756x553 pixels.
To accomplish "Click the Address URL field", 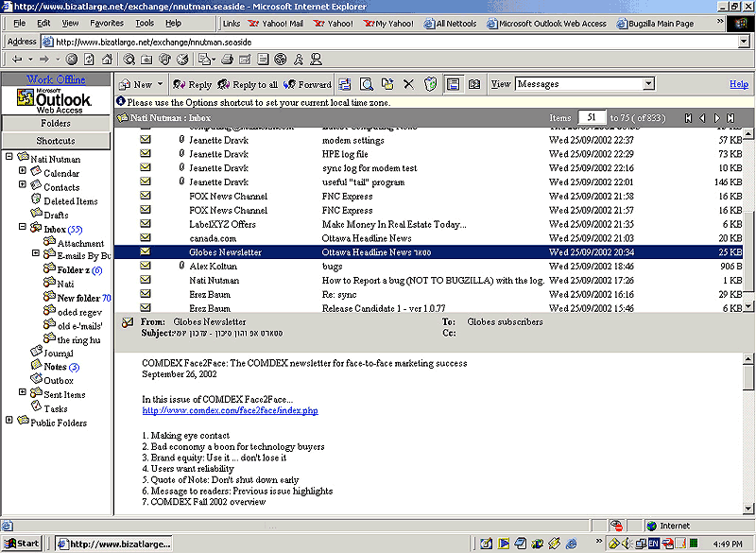I will (390, 42).
